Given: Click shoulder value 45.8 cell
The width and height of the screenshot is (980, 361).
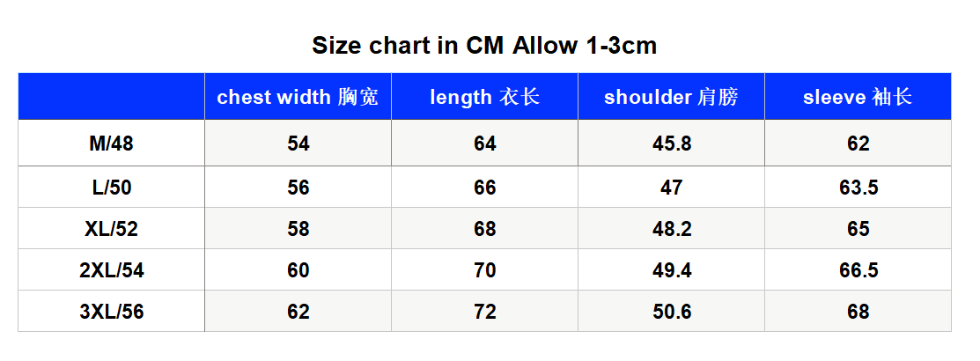Looking at the screenshot, I should point(671,144).
